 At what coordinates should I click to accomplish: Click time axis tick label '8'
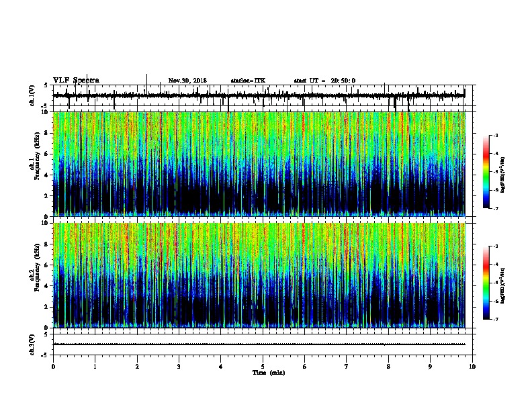388,367
